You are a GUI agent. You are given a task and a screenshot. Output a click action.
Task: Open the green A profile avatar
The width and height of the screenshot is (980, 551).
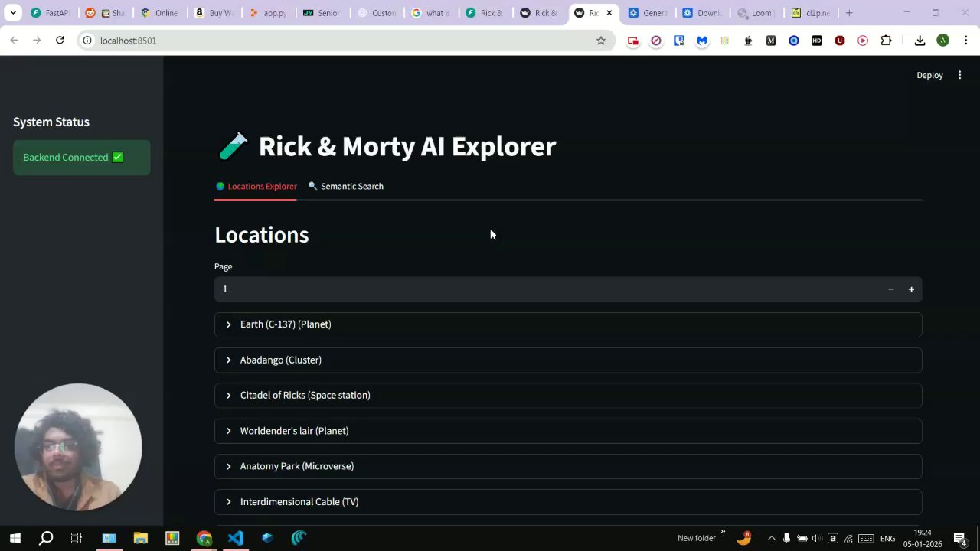click(x=943, y=41)
